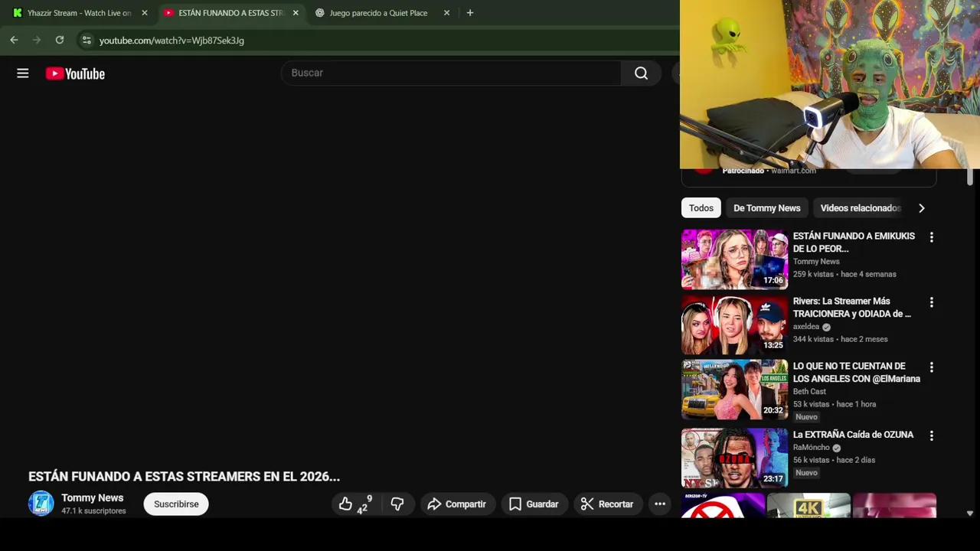Open ESTÁN FUNANDO A EMIKUKIS video thumbnail
The width and height of the screenshot is (980, 551).
(x=734, y=259)
